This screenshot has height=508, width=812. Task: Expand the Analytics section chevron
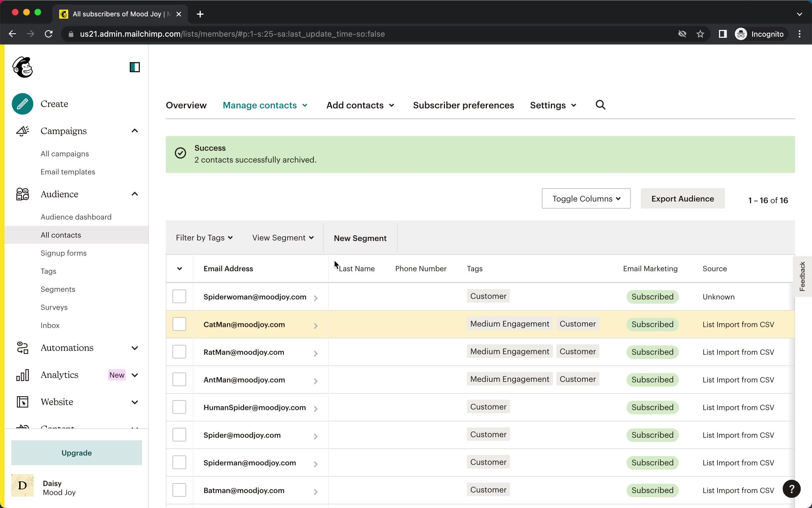(134, 375)
